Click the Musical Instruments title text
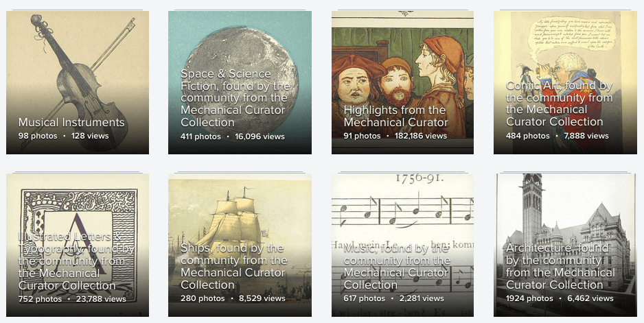Image resolution: width=644 pixels, height=323 pixels. [71, 122]
